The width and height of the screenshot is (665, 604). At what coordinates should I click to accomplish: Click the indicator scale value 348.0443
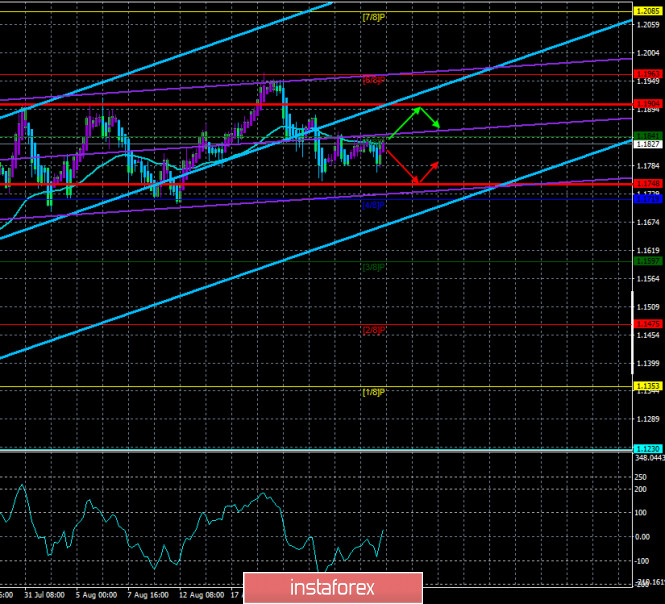point(650,458)
